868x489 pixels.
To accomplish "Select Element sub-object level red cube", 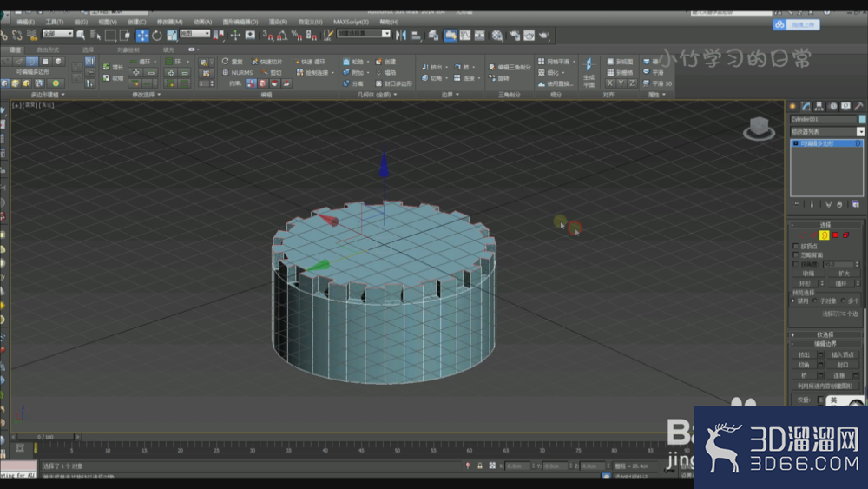I will (x=845, y=235).
